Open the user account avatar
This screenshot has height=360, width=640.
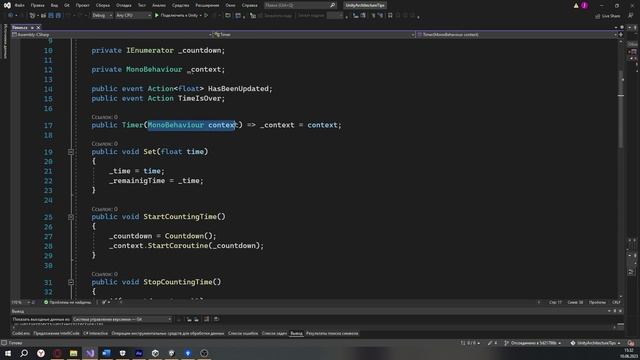point(584,5)
